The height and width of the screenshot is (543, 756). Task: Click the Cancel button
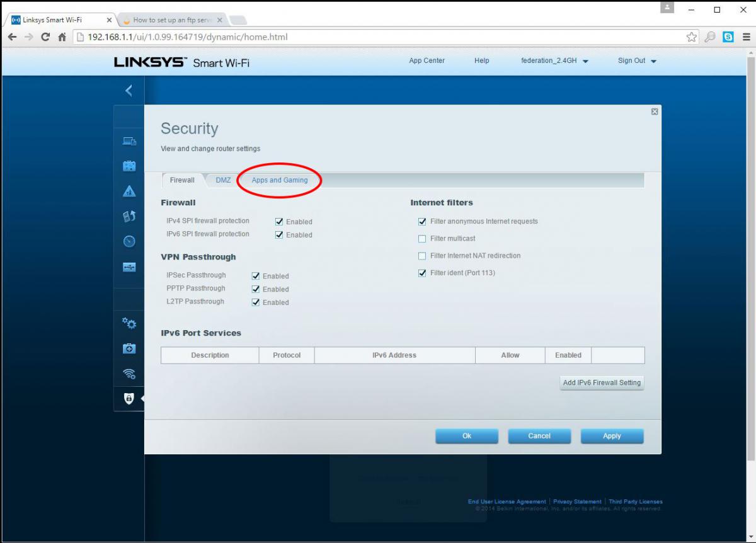pyautogui.click(x=539, y=436)
